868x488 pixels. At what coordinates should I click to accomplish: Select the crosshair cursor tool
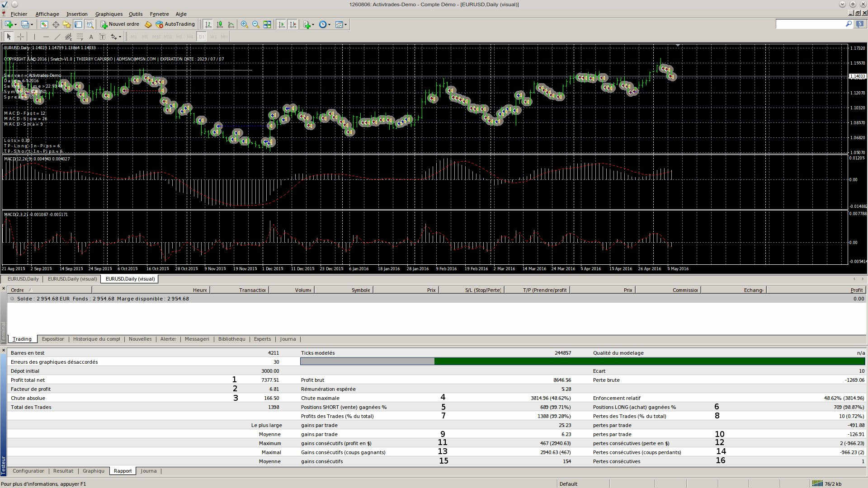(x=20, y=37)
